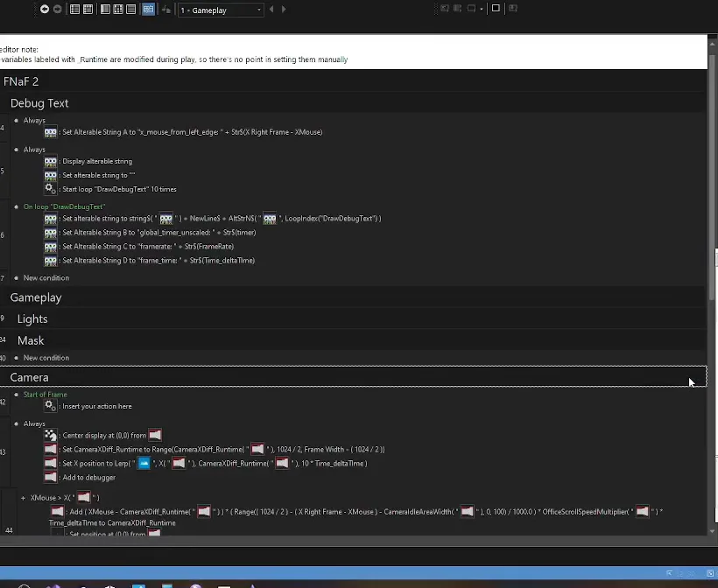Image resolution: width=718 pixels, height=588 pixels.
Task: Click the bright square icon in the top-right toolbar
Action: (x=496, y=8)
